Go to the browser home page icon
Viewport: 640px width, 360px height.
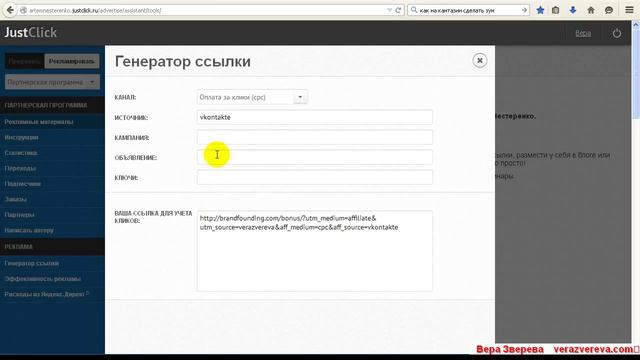click(591, 10)
